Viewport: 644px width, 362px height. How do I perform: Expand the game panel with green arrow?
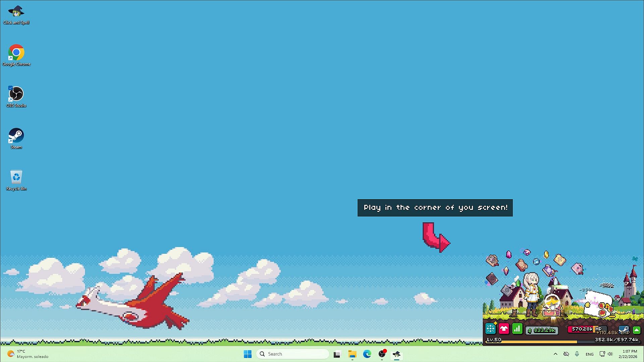tap(636, 330)
